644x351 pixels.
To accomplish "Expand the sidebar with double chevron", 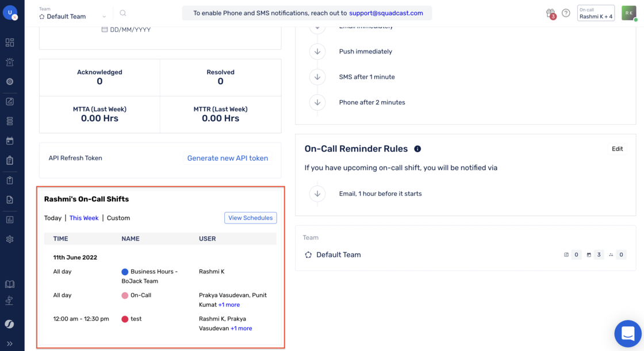I will (x=10, y=344).
